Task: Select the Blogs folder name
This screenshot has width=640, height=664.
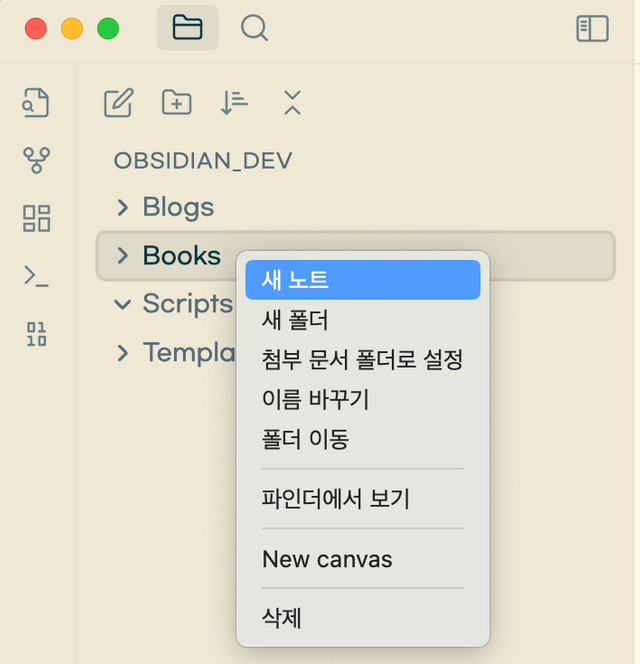Action: [x=178, y=207]
